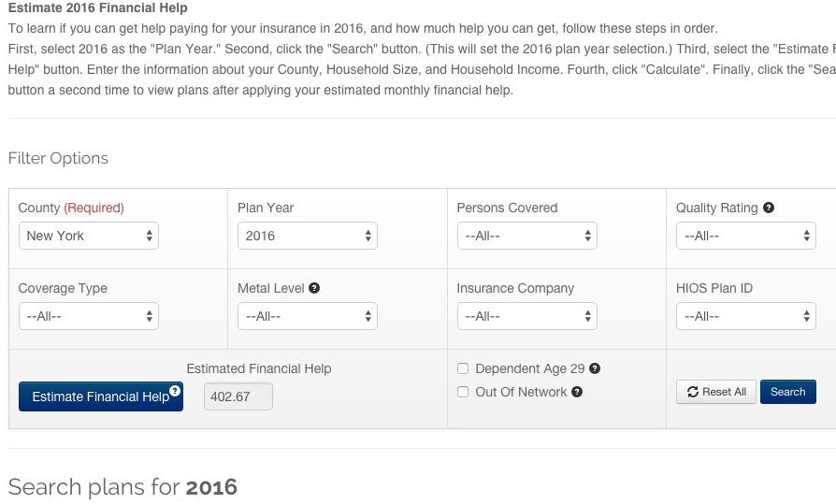
Task: Open the County dropdown showing New York
Action: [x=89, y=236]
